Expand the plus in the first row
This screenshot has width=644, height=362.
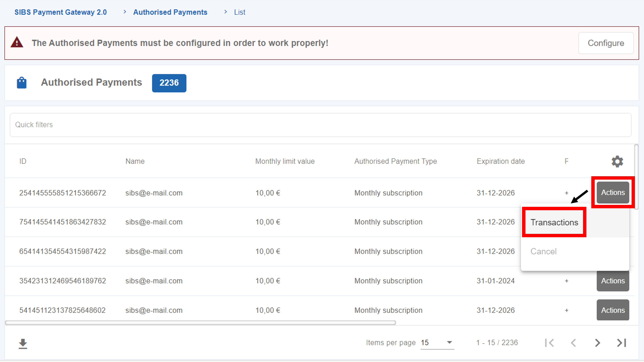[x=567, y=193]
